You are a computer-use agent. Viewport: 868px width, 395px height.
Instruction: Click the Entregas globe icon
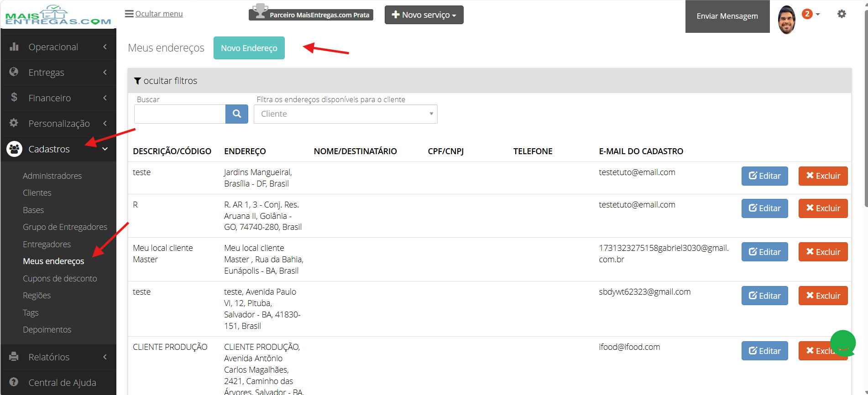(x=14, y=72)
